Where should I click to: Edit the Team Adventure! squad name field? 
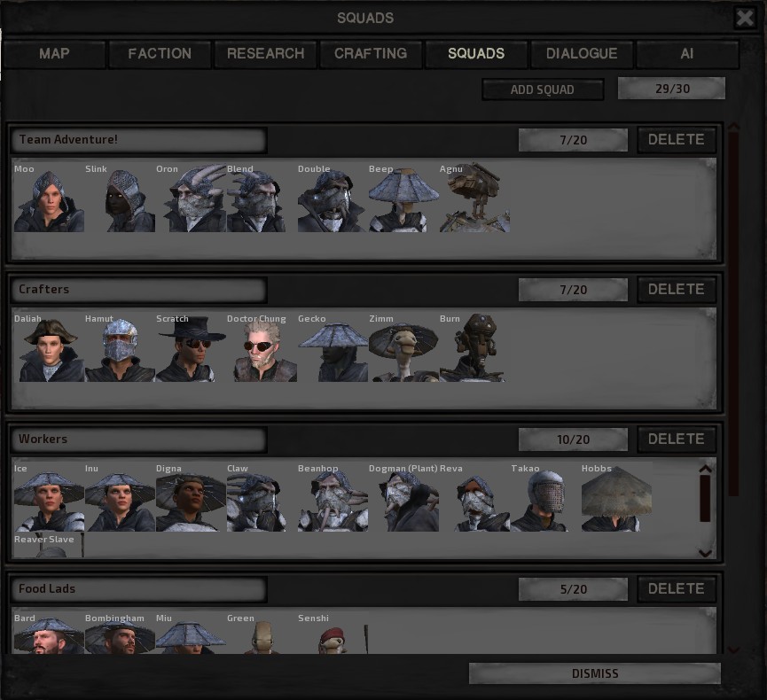(139, 140)
